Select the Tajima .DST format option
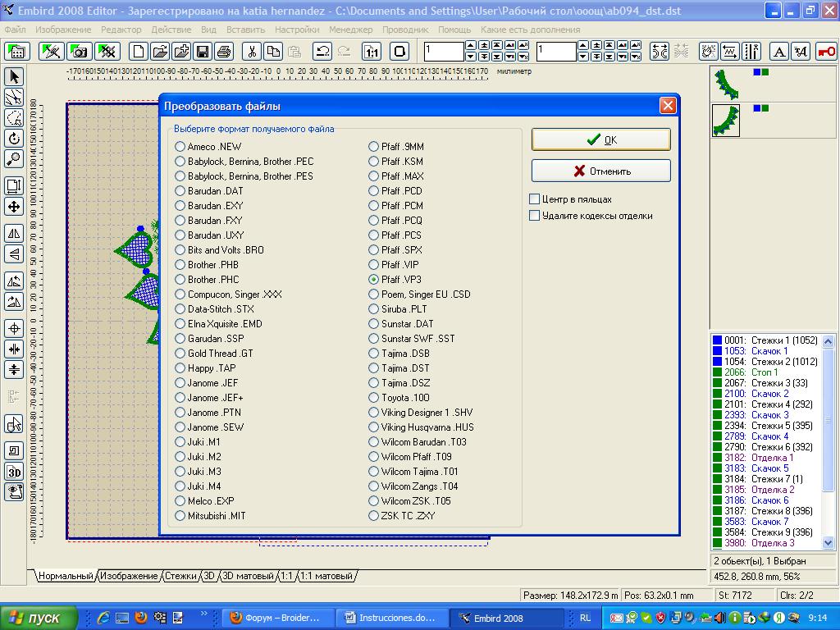840x630 pixels. 374,368
